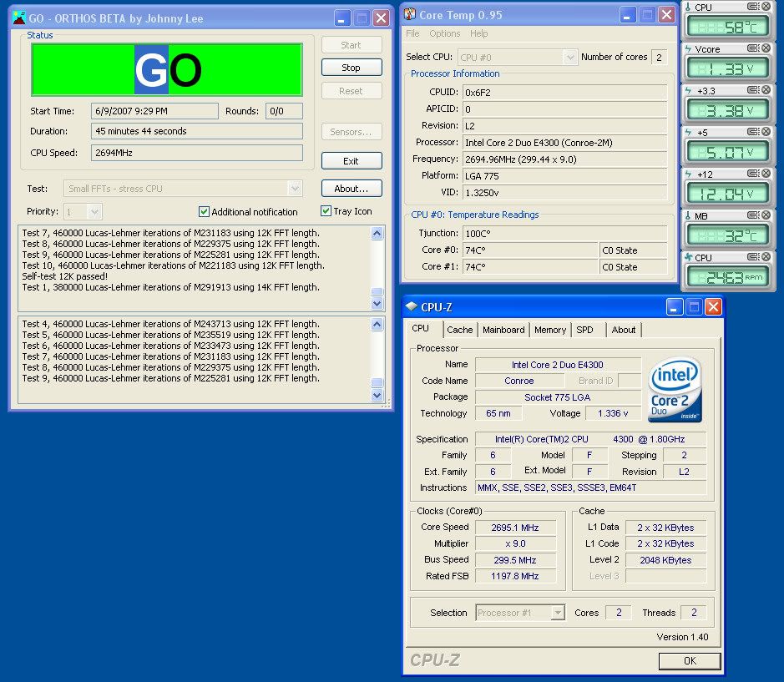Stop the ORTHOS stress test

(352, 68)
